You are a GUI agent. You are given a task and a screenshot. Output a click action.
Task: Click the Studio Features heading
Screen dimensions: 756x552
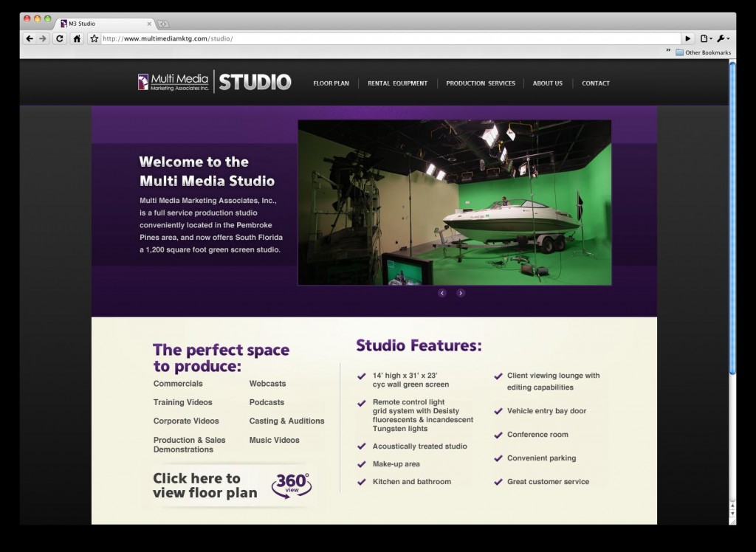pyautogui.click(x=419, y=345)
